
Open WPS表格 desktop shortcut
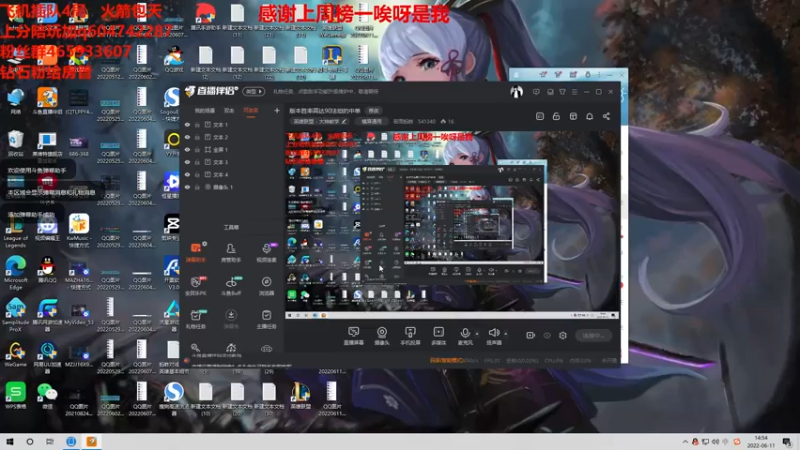click(15, 395)
